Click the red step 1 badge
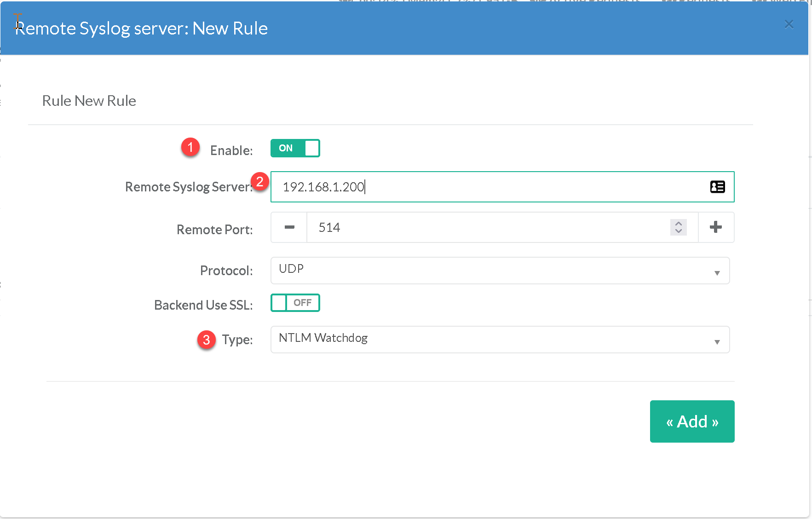 point(190,148)
